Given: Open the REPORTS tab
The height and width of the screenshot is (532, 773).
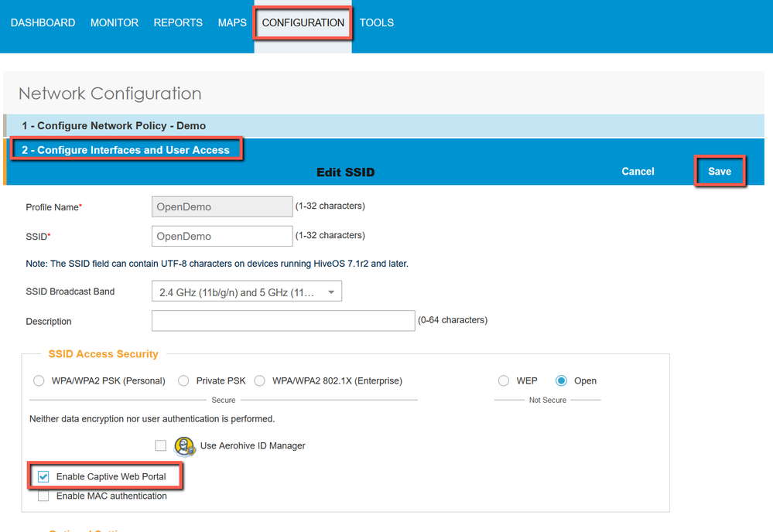Looking at the screenshot, I should pos(178,23).
